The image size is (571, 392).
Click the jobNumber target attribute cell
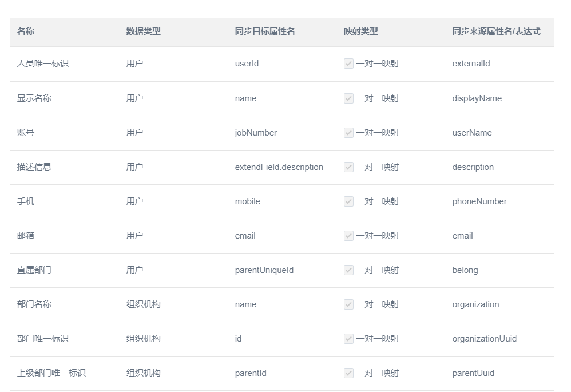pyautogui.click(x=256, y=133)
